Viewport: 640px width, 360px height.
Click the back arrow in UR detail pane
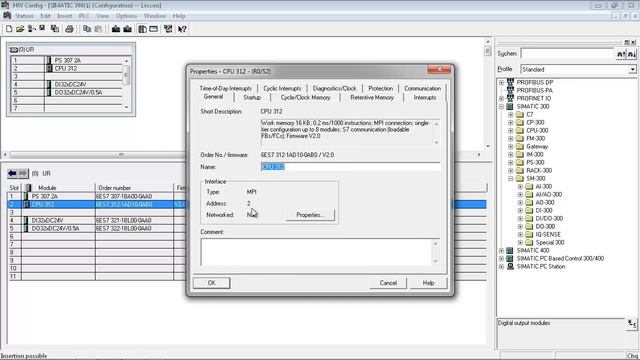[12, 173]
